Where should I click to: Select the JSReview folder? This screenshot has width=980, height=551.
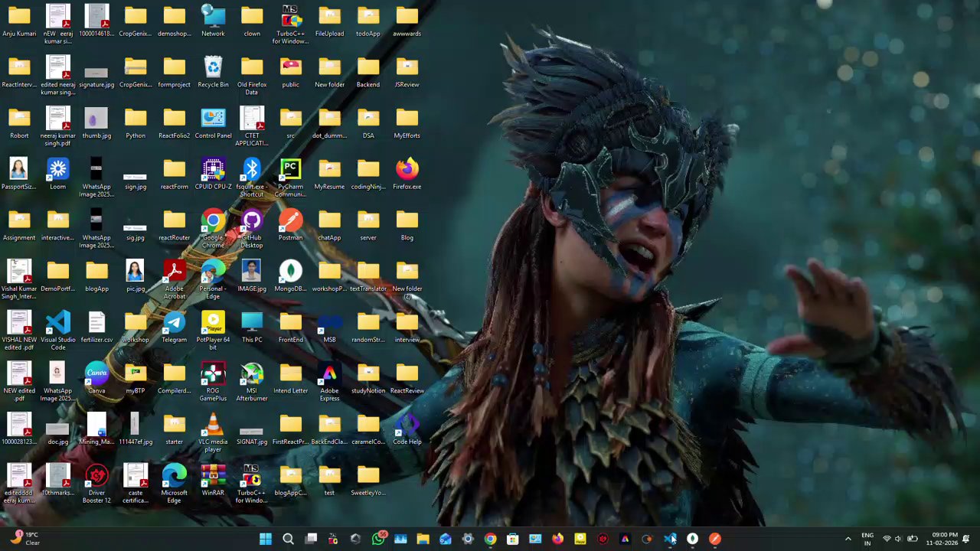tap(407, 71)
